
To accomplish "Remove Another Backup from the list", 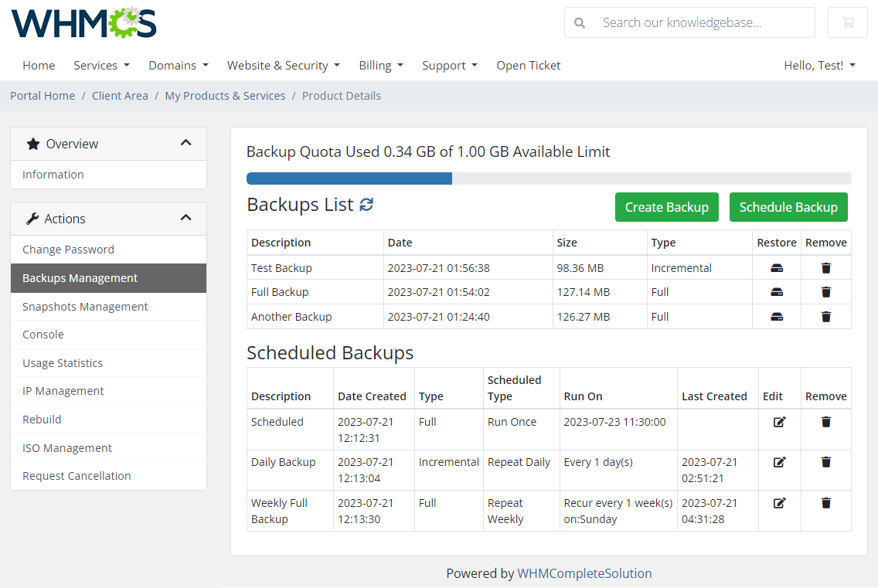I will pos(825,316).
